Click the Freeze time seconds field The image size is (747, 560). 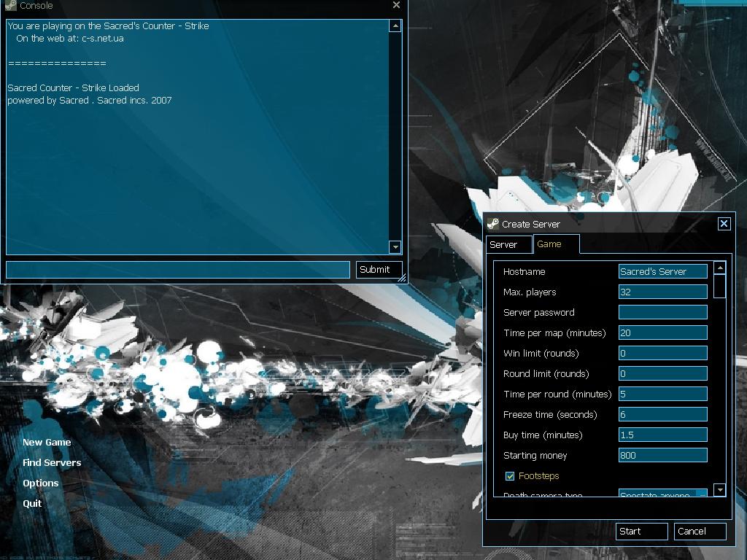[662, 414]
